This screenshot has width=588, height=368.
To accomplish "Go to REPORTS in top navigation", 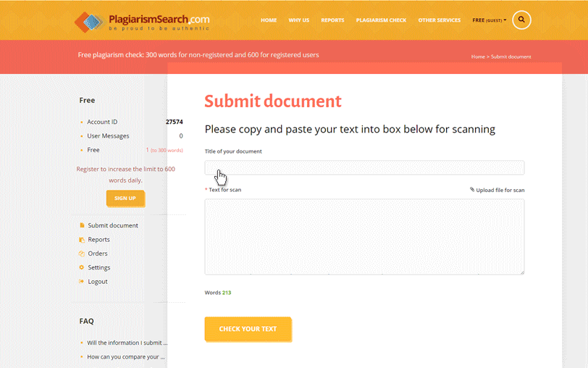I will (332, 20).
